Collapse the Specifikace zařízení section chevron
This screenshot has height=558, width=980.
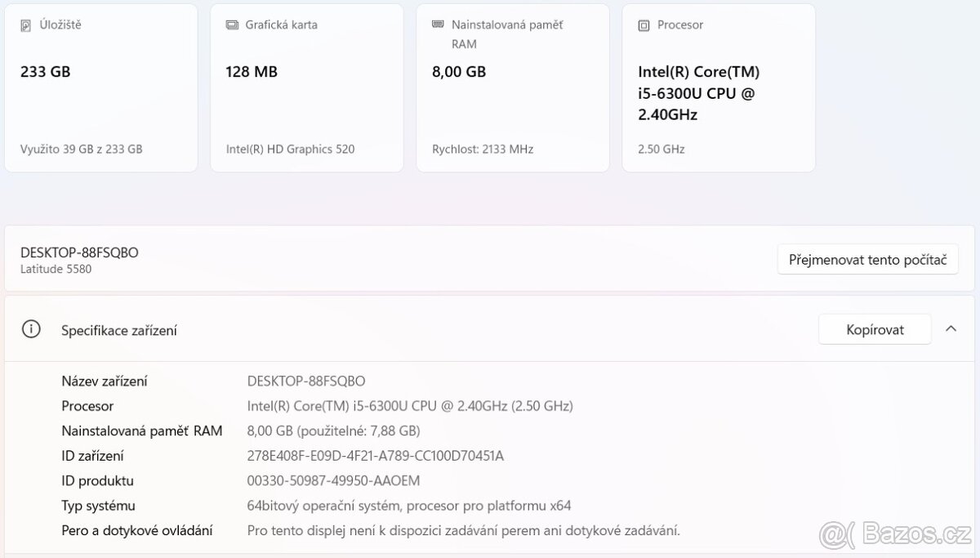point(951,328)
